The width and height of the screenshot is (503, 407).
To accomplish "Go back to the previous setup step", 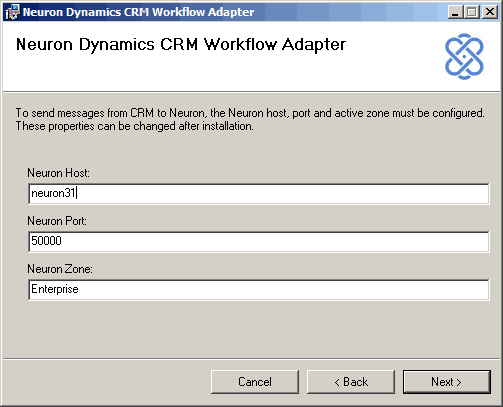I will click(x=351, y=382).
